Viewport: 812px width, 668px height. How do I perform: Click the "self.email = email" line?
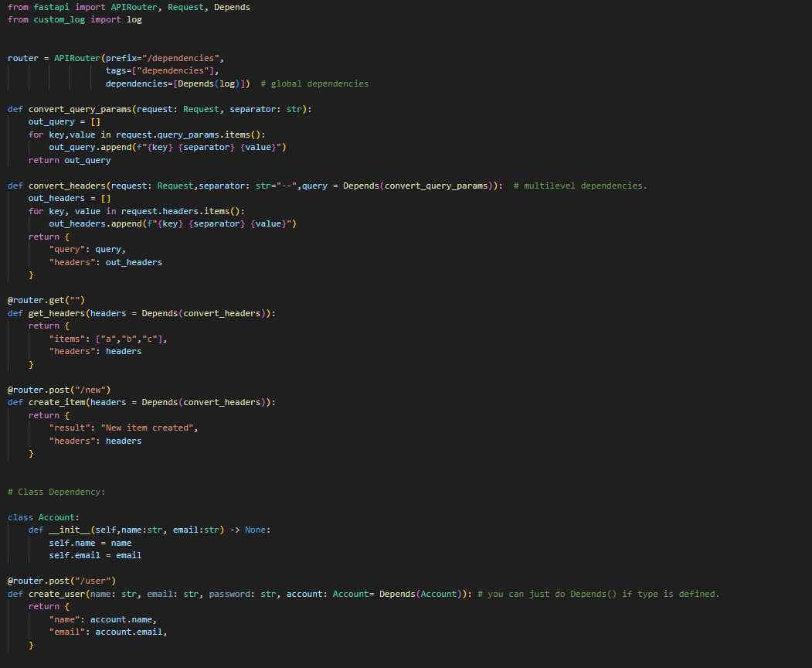[x=95, y=555]
